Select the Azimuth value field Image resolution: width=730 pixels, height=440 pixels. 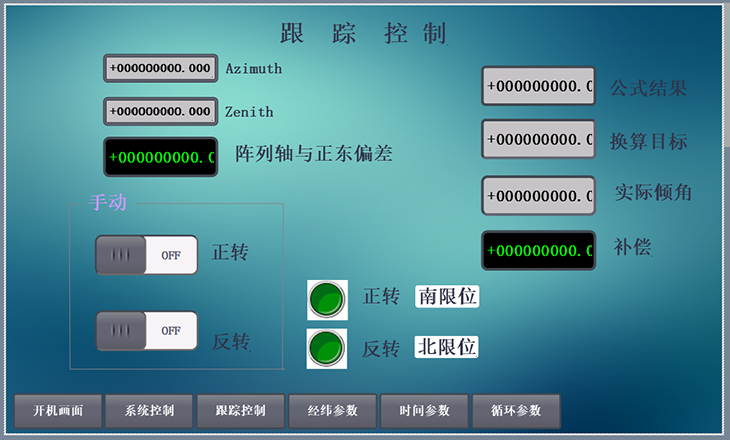tap(160, 69)
